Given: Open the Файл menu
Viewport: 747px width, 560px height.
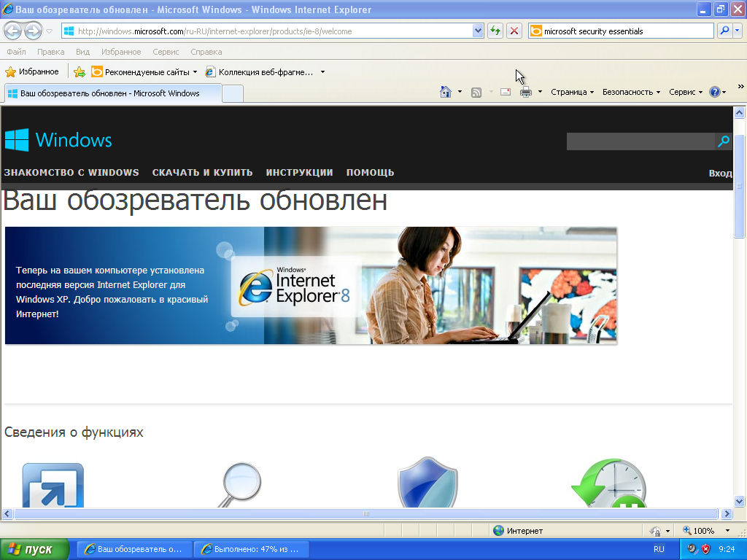Looking at the screenshot, I should coord(16,52).
